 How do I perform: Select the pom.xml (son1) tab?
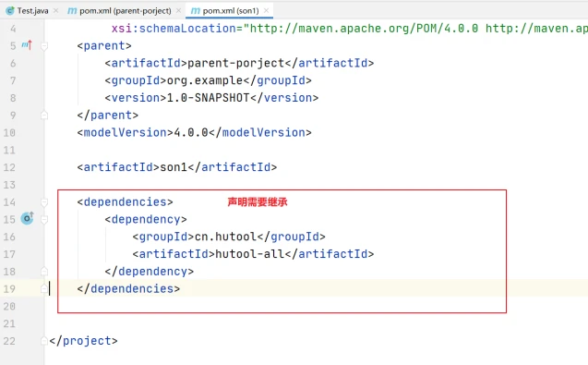pyautogui.click(x=231, y=11)
